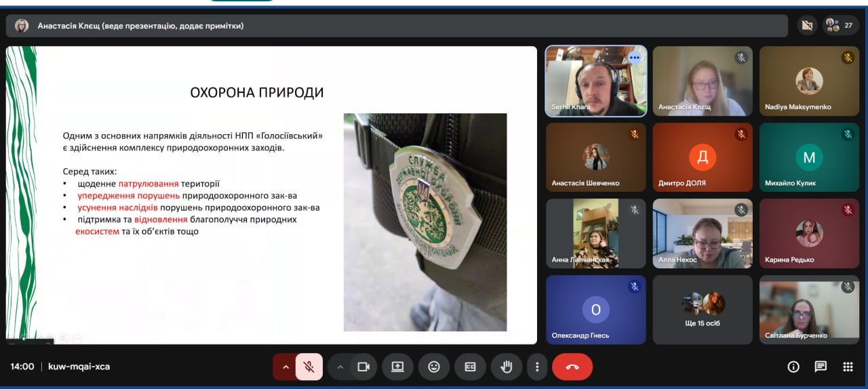Viewport: 868px width, 389px height.
Task: Open the emoji reactions picker
Action: (x=434, y=367)
